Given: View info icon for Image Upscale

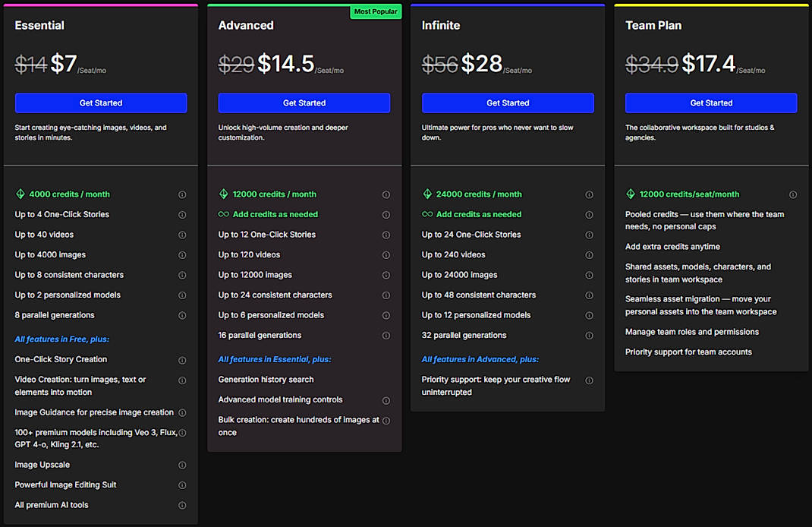Looking at the screenshot, I should 182,465.
